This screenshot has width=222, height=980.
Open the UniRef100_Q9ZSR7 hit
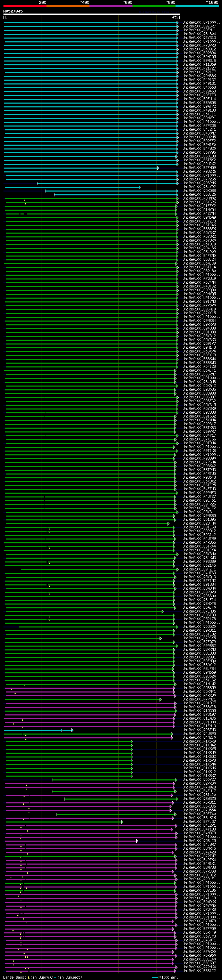[x=199, y=26]
